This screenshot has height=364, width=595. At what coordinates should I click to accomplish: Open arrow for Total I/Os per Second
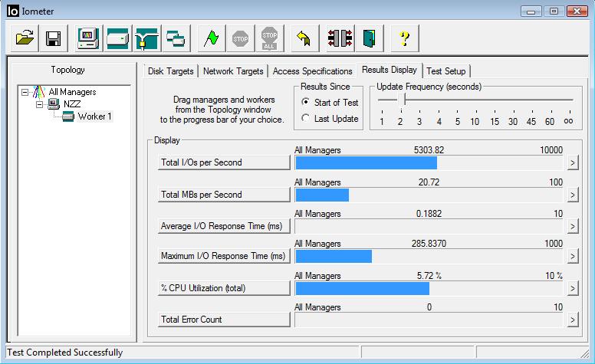coord(573,163)
